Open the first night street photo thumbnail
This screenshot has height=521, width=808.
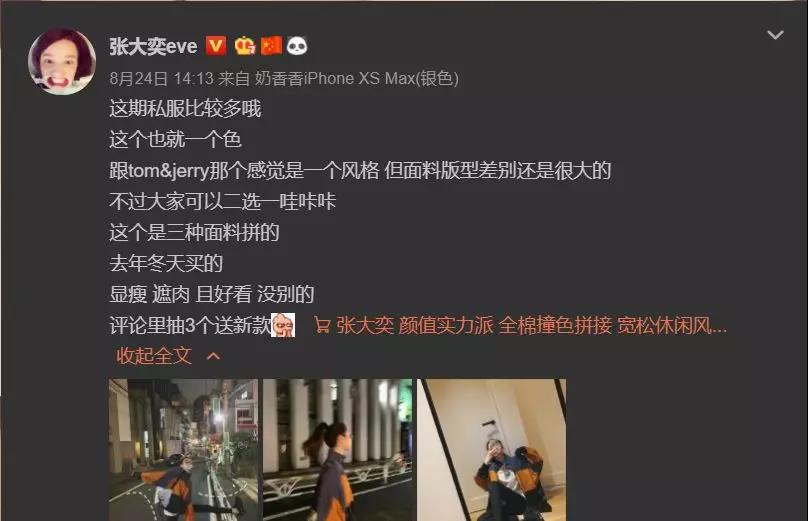[x=183, y=450]
